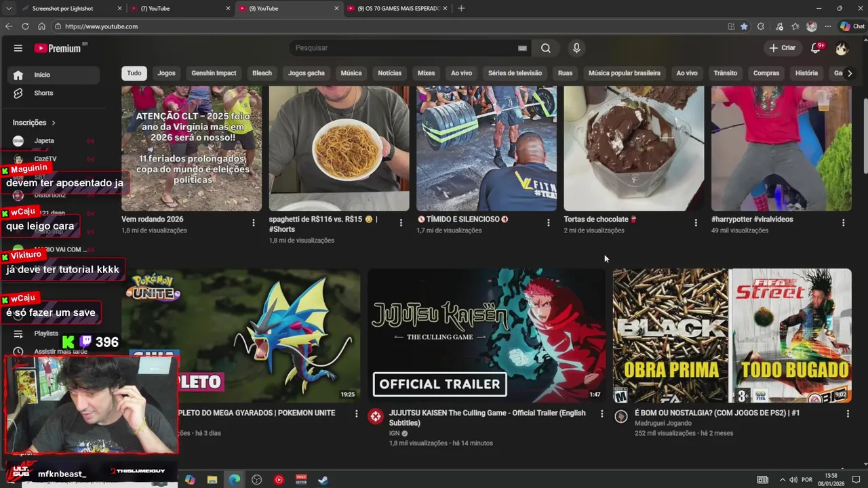Play the Jujutsu Kaisen Official Trailer thumbnail
This screenshot has height=488, width=868.
(486, 335)
